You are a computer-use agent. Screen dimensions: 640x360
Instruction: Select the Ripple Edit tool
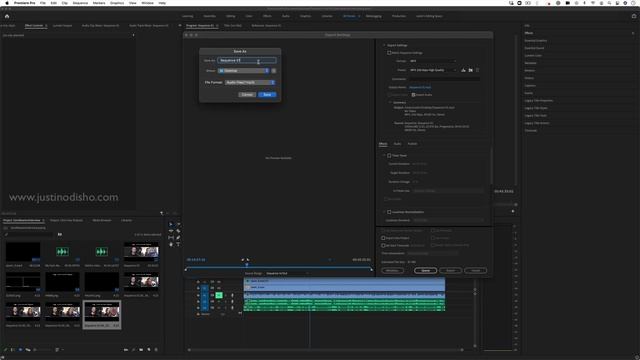(171, 231)
